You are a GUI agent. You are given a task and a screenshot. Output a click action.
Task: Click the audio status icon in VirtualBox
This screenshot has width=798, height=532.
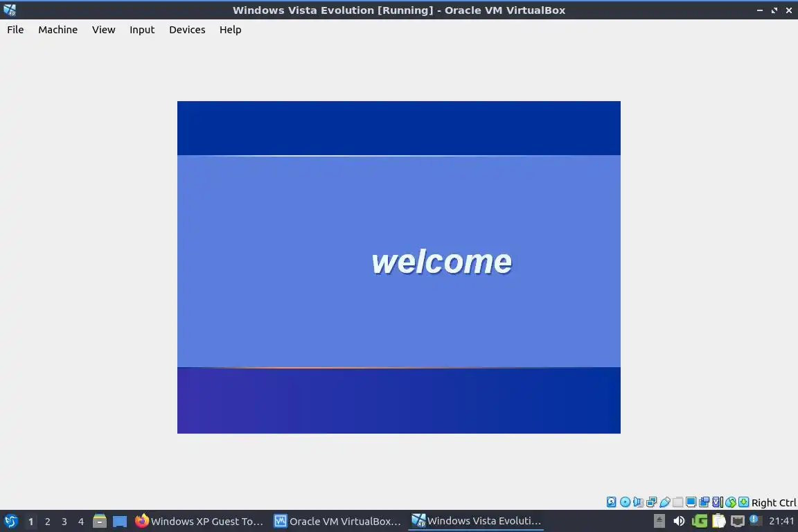click(638, 502)
